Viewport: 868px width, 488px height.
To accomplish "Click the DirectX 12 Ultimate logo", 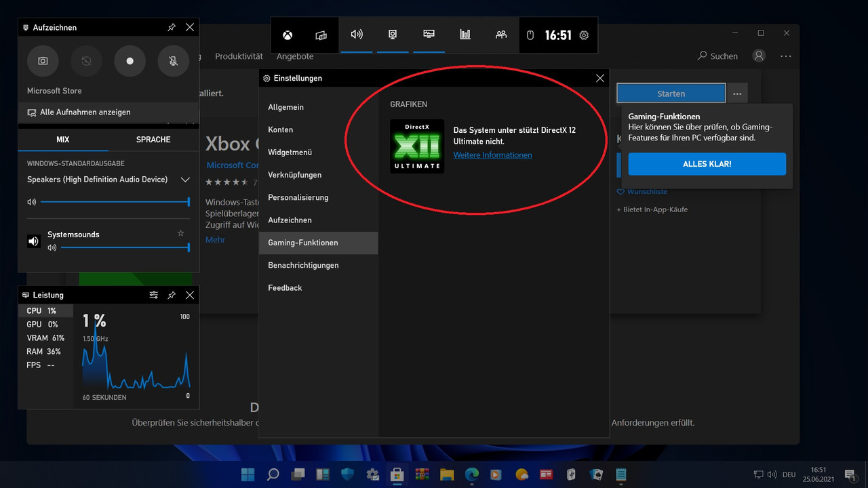I will click(417, 146).
